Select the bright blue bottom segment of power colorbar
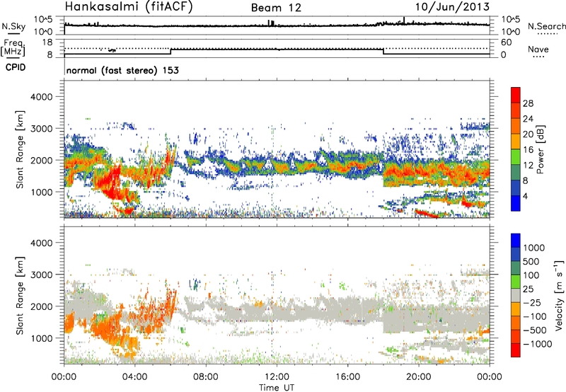Image resolution: width=566 pixels, height=392 pixels. 516,203
